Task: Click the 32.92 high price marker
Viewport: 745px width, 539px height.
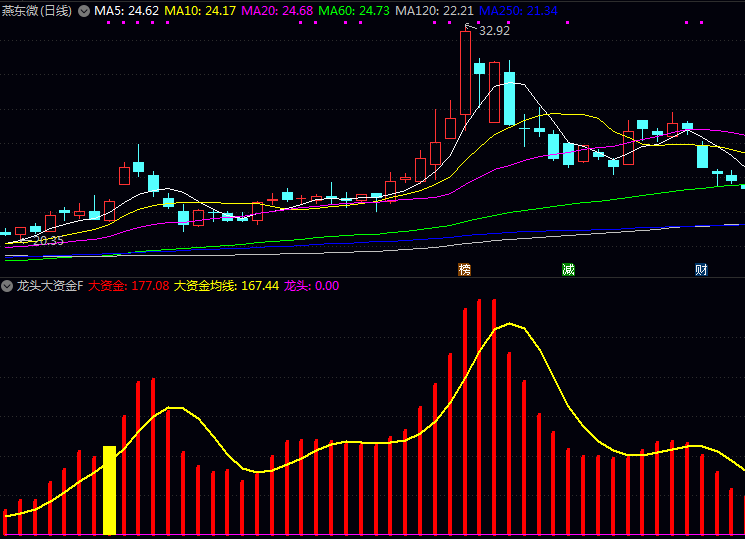Action: pos(494,31)
